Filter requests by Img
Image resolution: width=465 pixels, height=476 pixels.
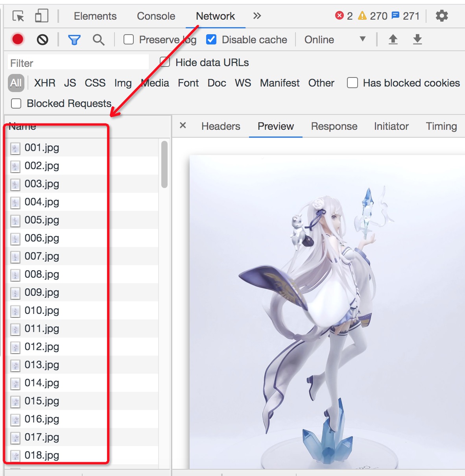[x=123, y=83]
